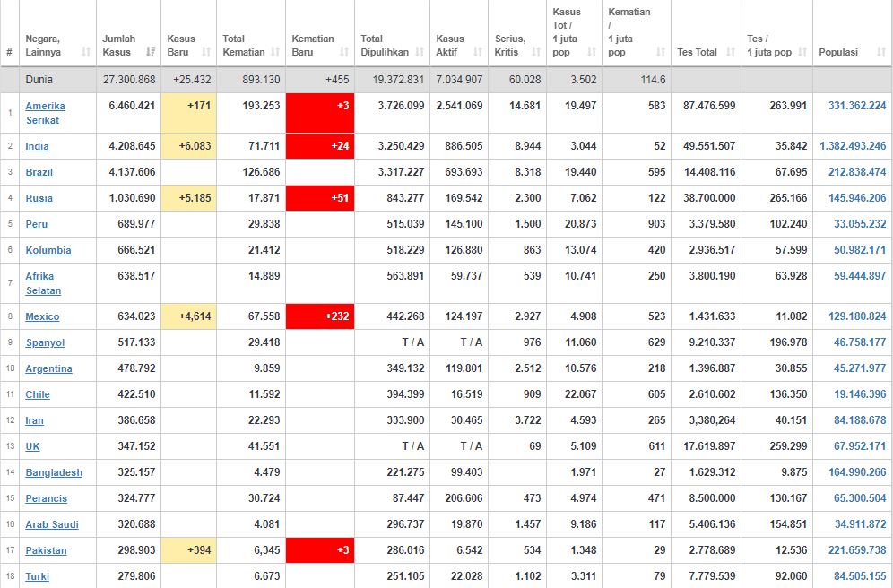893x588 pixels.
Task: Select world recovered total 19.372.831
Action: [398, 79]
